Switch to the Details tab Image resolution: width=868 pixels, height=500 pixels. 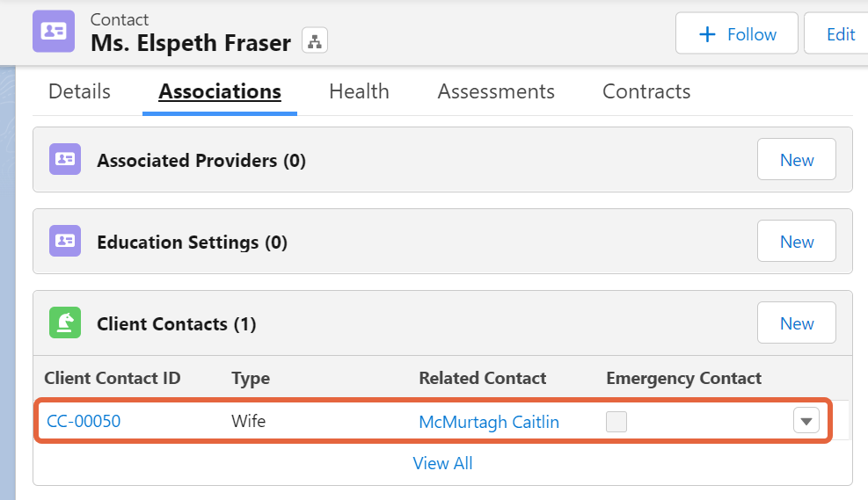coord(80,91)
